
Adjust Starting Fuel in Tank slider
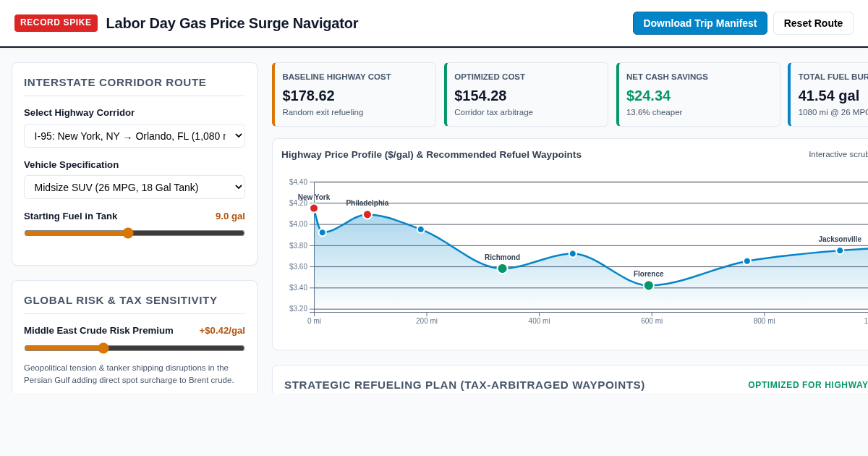pos(135,233)
